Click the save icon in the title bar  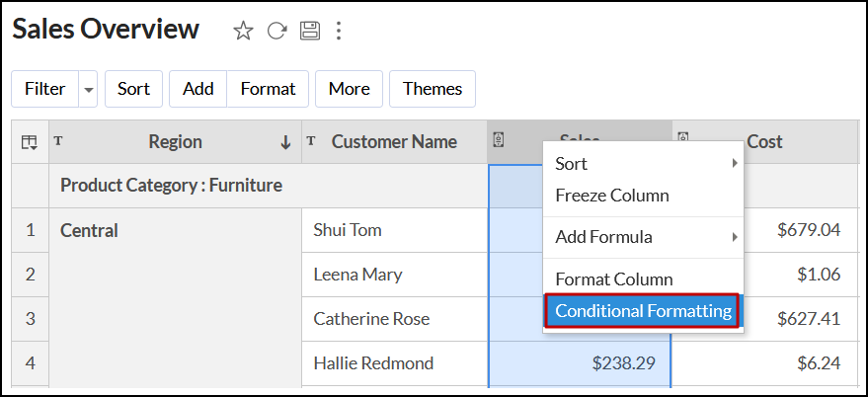point(310,31)
